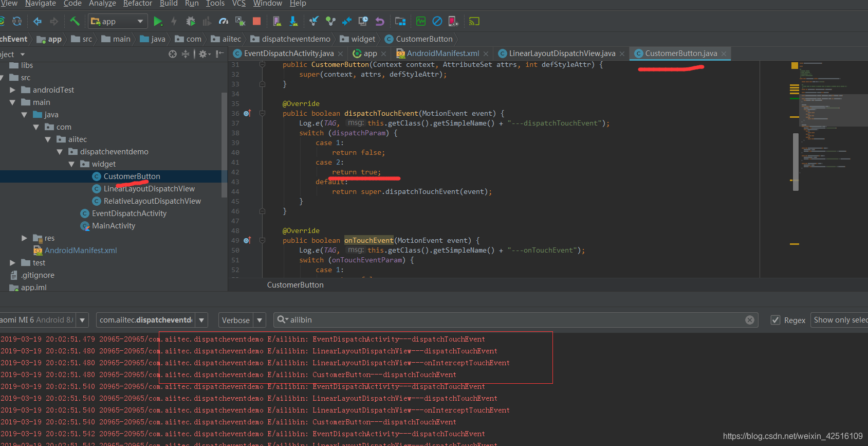Click the editor vertical scrollbar thumb
Screen dimensions: 868x446
coord(796,162)
